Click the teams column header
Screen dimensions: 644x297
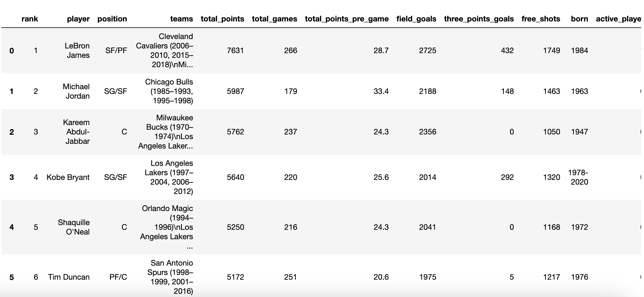coord(182,19)
